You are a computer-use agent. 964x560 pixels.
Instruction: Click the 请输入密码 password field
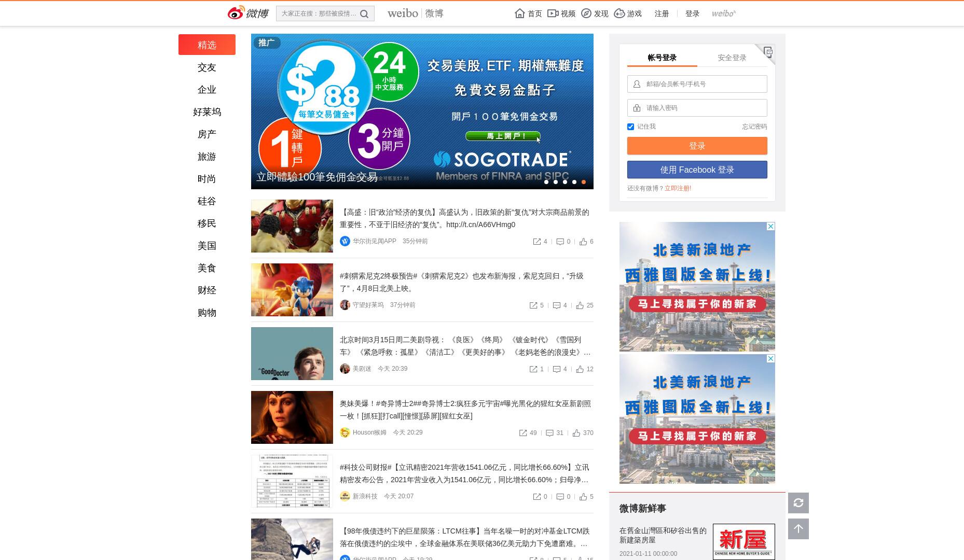[697, 108]
